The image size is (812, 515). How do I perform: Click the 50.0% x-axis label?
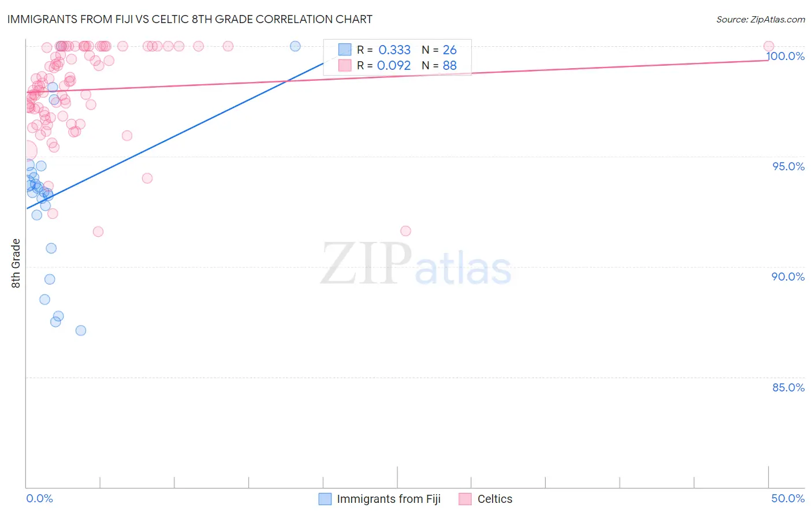788,498
